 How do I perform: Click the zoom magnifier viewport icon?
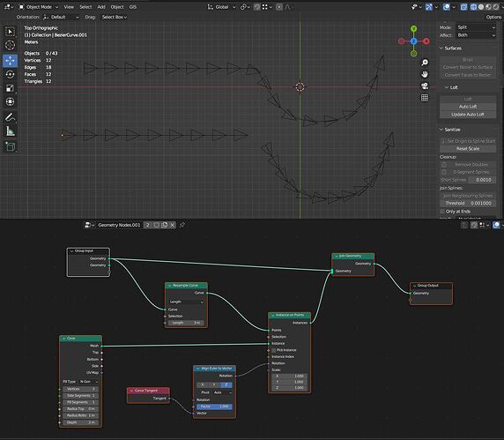[425, 63]
